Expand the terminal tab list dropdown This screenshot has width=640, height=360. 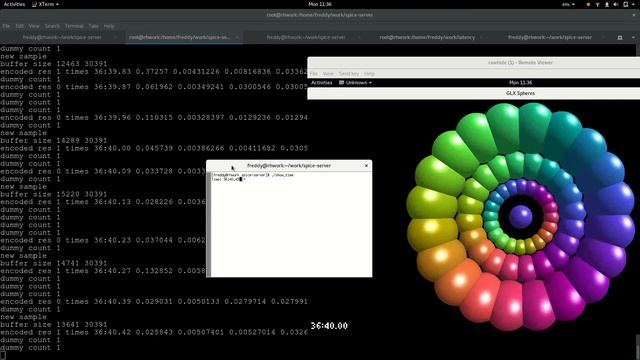633,37
